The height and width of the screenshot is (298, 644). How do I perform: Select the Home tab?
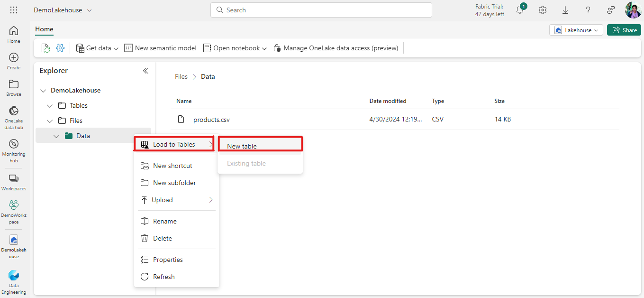coord(44,29)
